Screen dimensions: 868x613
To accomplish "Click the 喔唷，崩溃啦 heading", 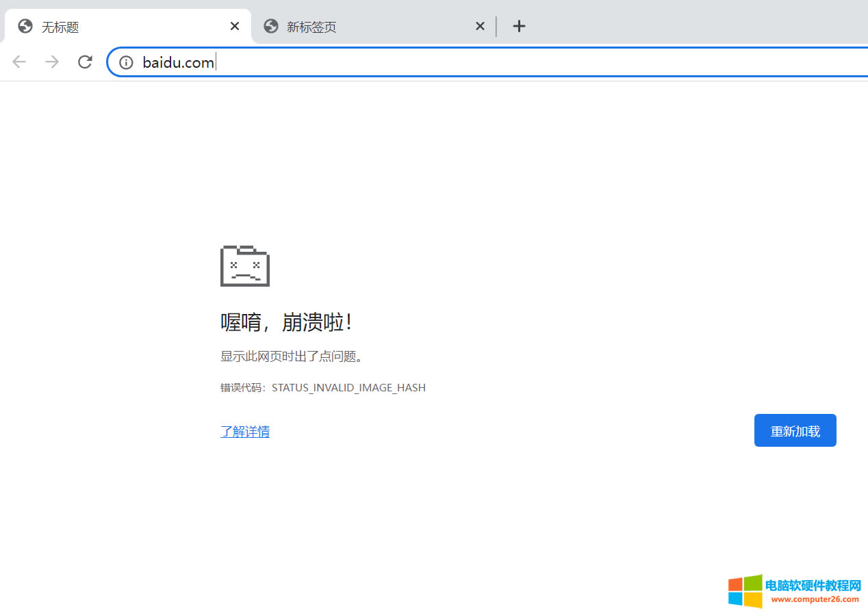I will [x=286, y=322].
